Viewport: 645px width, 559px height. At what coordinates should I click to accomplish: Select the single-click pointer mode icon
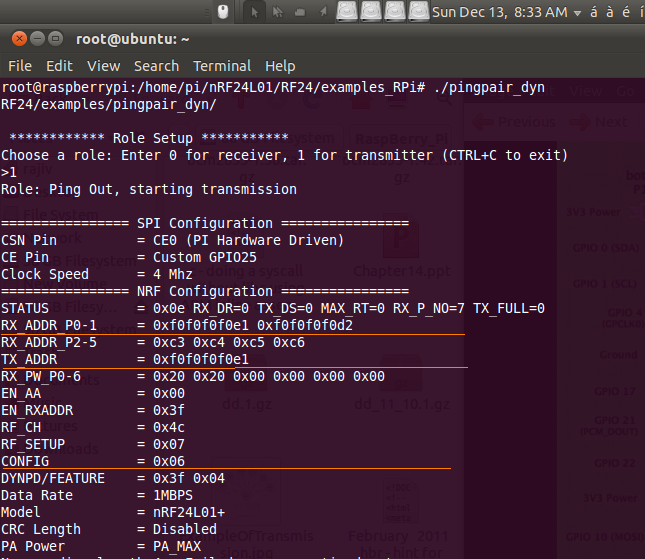pos(254,12)
